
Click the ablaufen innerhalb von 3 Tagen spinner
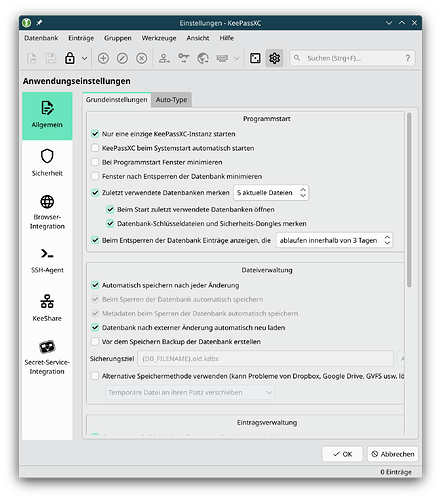[x=335, y=240]
